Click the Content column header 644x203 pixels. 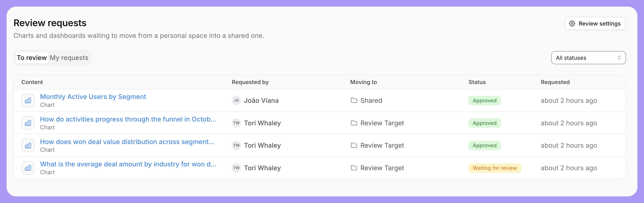(32, 82)
